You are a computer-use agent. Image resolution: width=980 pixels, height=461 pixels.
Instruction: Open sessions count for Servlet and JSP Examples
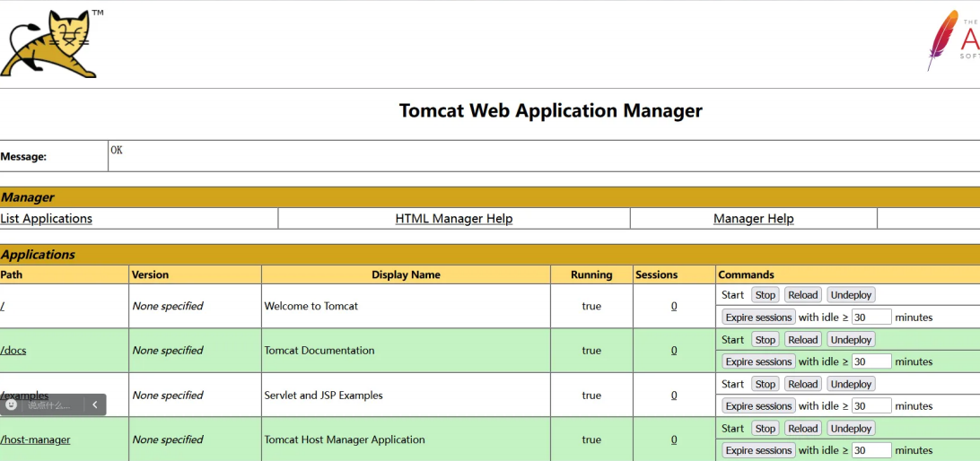click(x=674, y=396)
